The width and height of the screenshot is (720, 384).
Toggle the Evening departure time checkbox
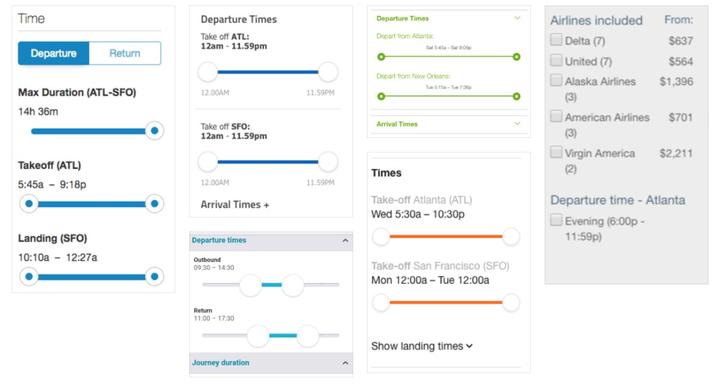click(556, 220)
